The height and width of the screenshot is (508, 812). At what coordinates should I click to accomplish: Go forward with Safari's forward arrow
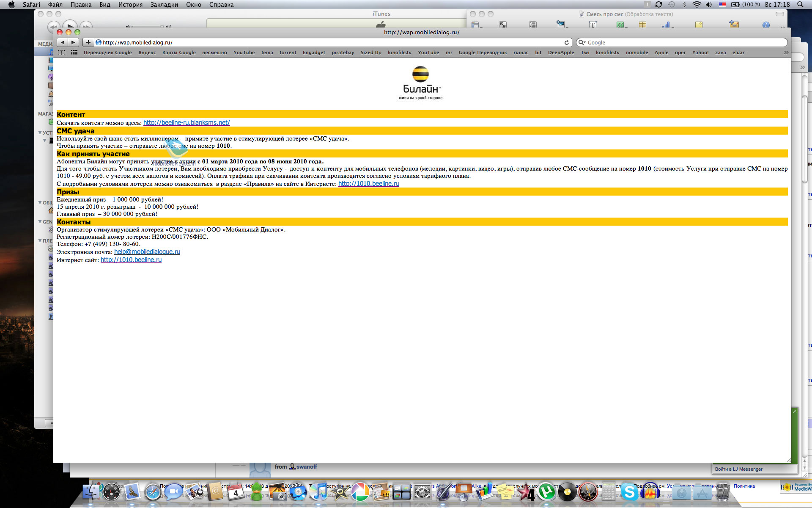[74, 42]
